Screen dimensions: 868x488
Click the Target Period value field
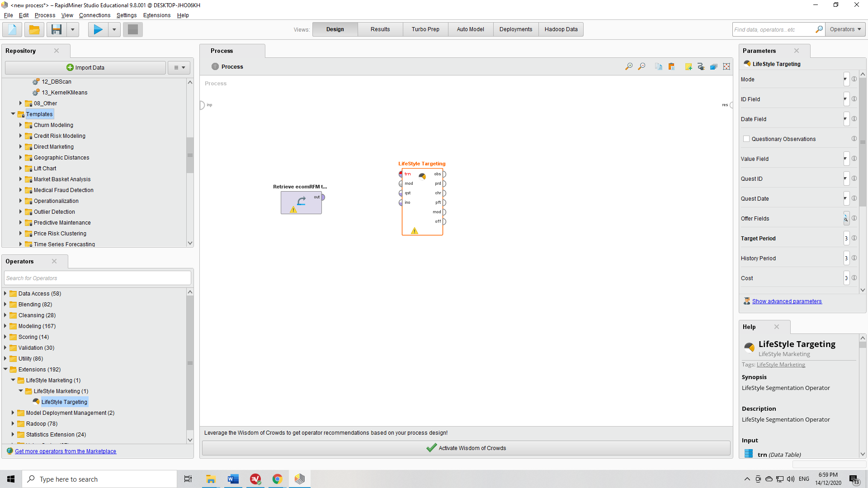click(846, 239)
